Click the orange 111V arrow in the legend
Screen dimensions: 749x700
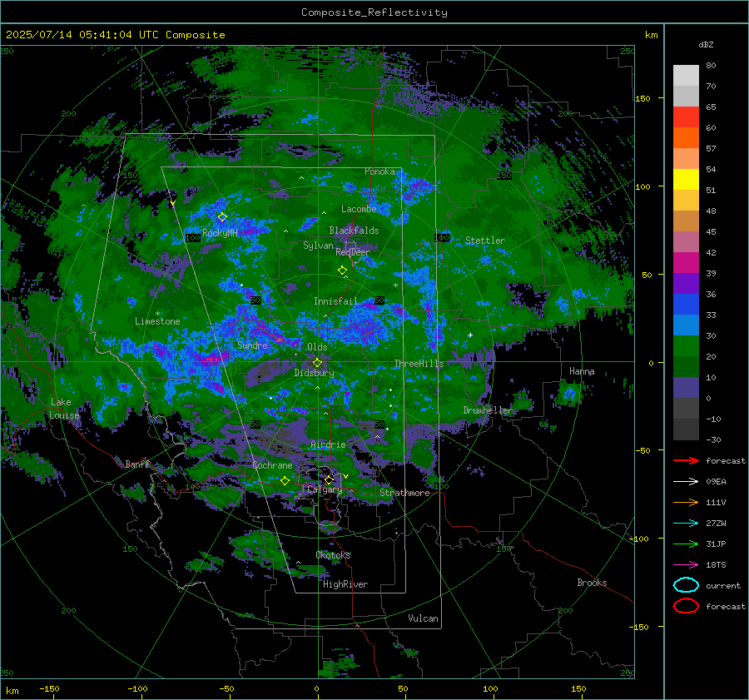pyautogui.click(x=686, y=502)
